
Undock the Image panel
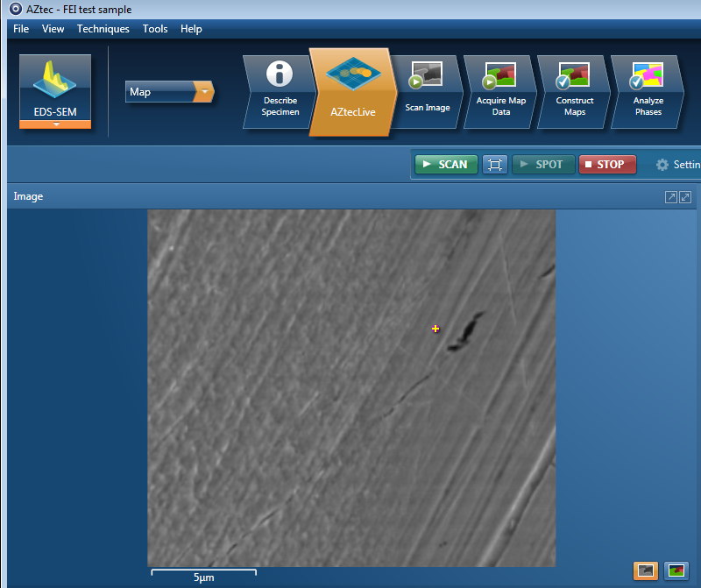click(670, 197)
